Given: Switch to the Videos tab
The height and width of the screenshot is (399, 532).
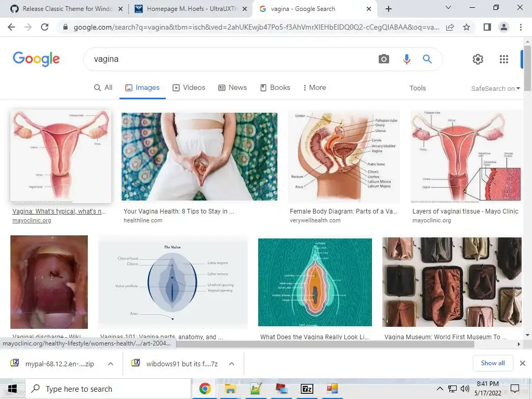Looking at the screenshot, I should point(189,87).
